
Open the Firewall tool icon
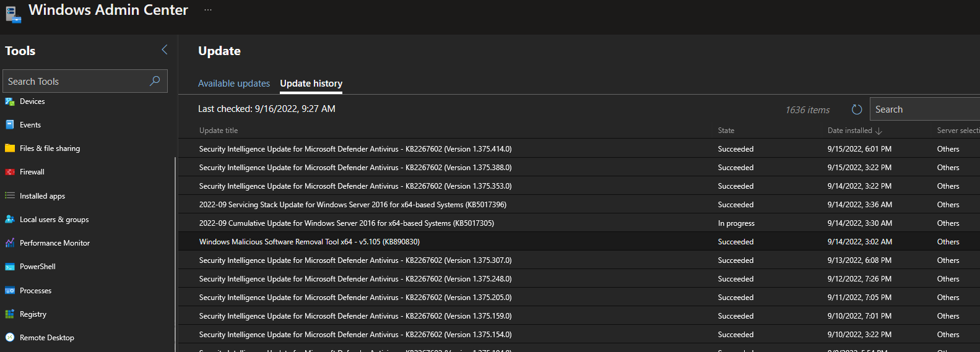click(10, 172)
